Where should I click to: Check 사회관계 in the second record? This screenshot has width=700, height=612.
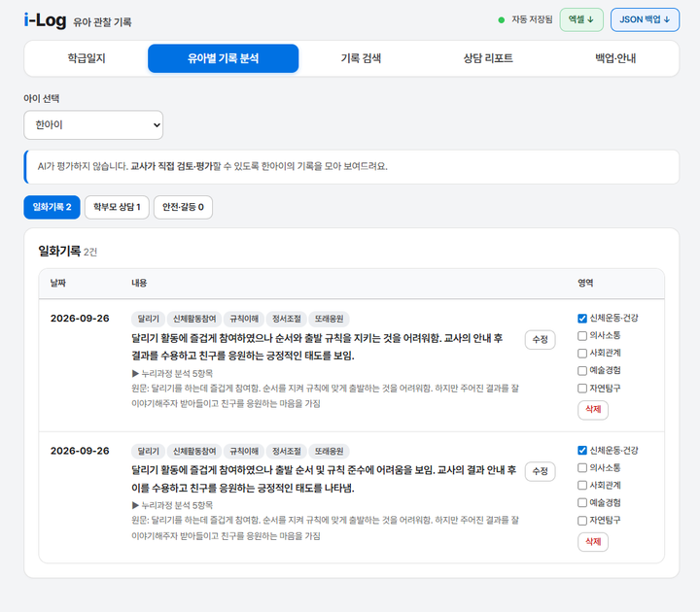point(582,486)
